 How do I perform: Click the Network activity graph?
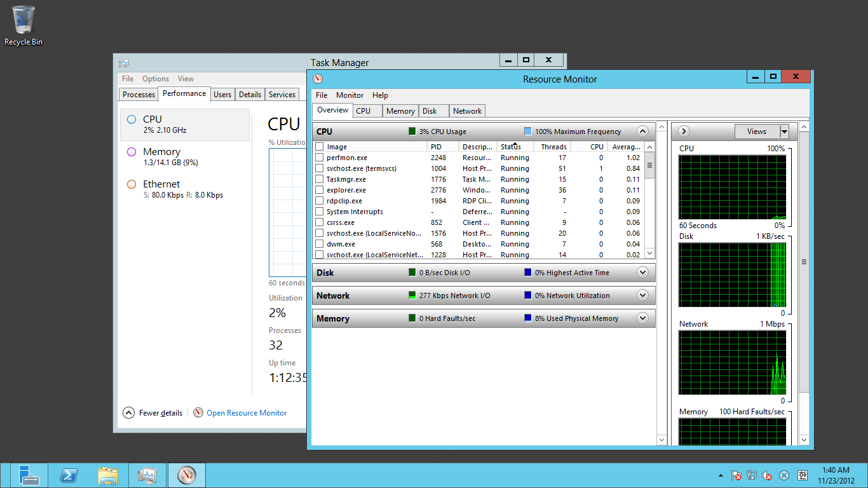732,362
